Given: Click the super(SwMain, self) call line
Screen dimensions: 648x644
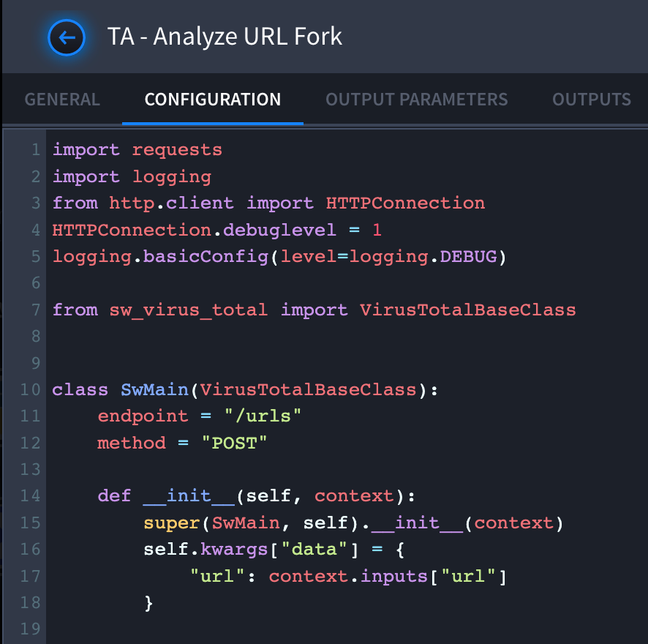Looking at the screenshot, I should (x=353, y=523).
